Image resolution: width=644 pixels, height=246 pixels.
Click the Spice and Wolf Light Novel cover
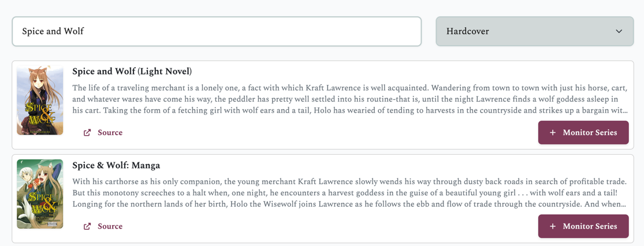40,100
